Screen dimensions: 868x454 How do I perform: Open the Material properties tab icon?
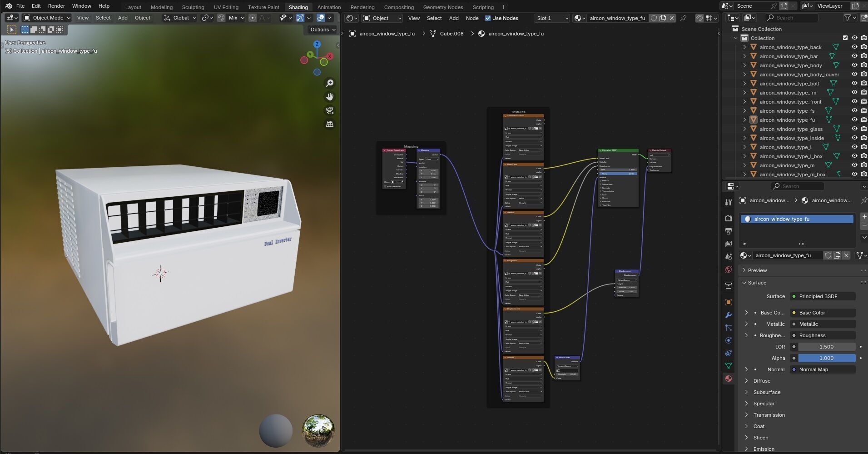tap(729, 379)
